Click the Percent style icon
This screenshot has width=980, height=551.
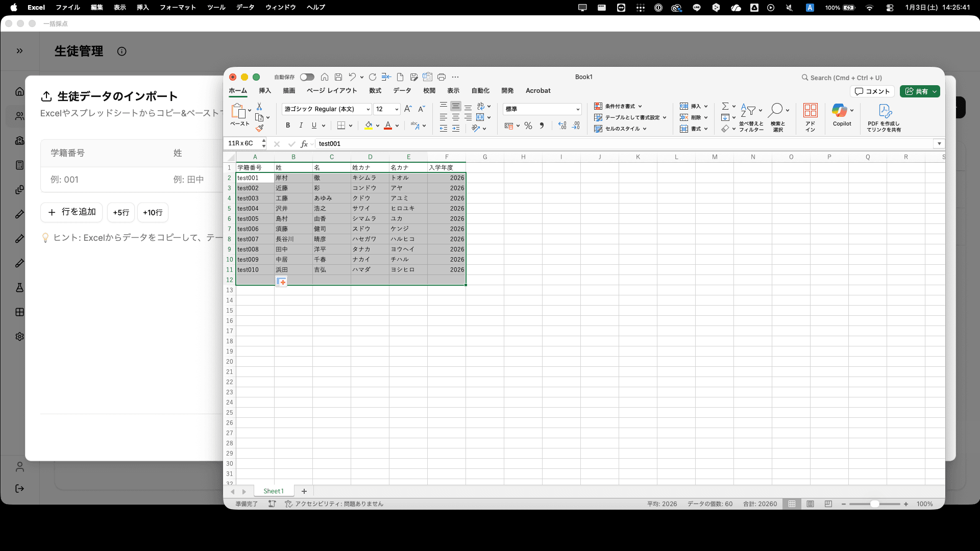pos(528,126)
